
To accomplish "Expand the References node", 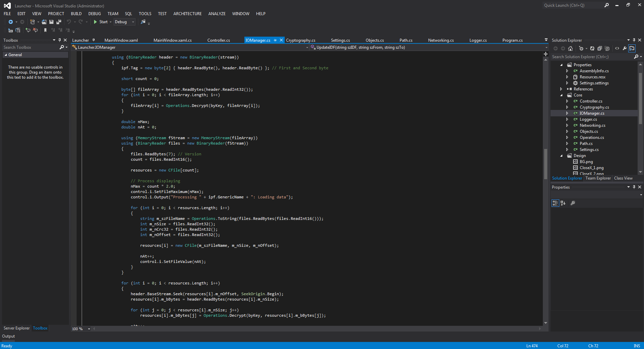I will point(561,89).
